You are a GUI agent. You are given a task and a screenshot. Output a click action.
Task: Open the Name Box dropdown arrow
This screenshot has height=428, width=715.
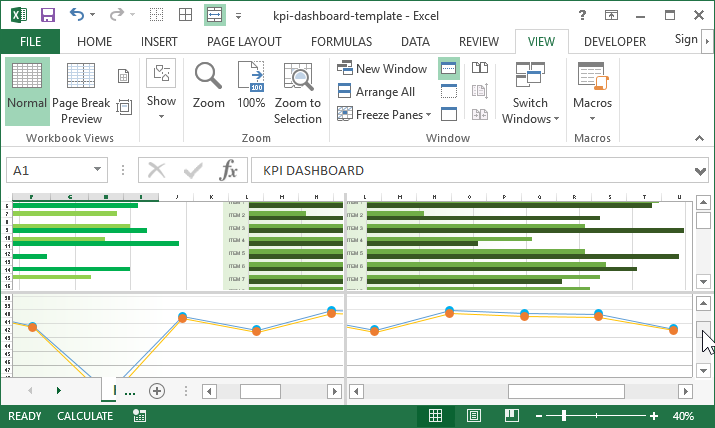(97, 170)
